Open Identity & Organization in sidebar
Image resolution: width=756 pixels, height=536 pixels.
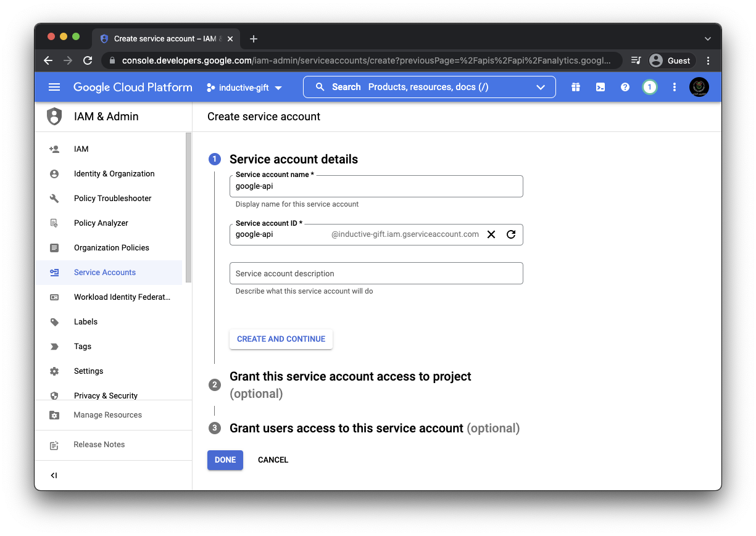pyautogui.click(x=109, y=174)
